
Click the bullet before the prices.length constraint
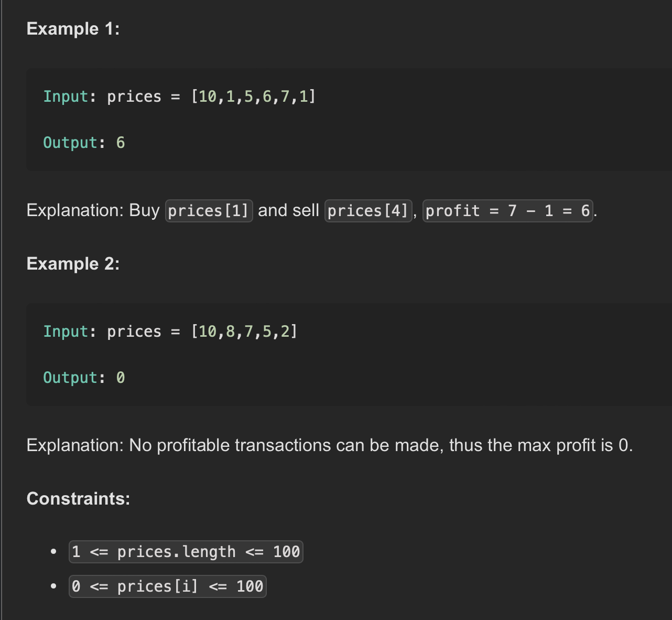[53, 552]
